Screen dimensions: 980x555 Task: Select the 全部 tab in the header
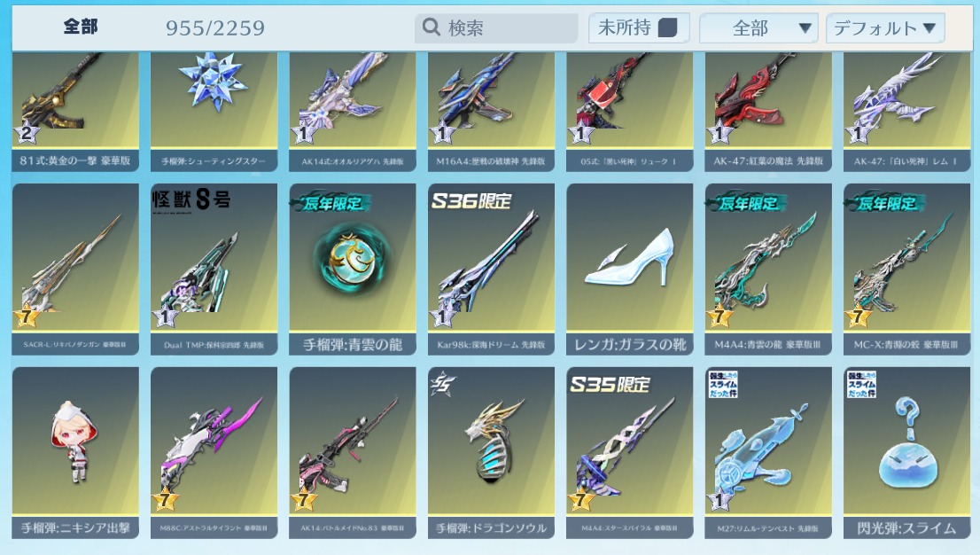click(x=81, y=27)
